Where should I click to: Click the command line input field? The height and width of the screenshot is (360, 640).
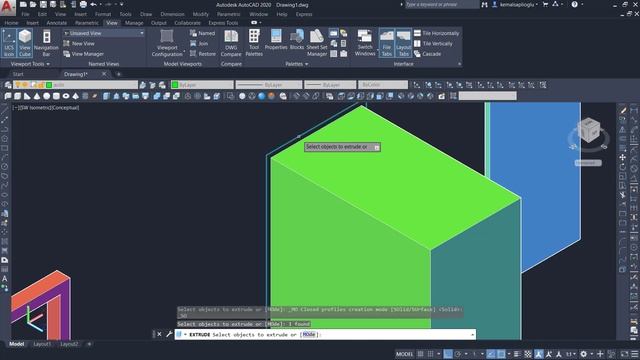(x=325, y=334)
